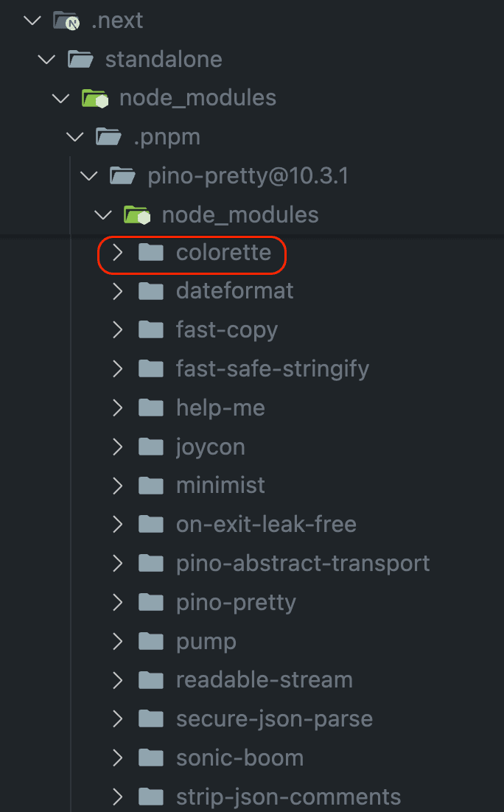Click the standalone folder icon
Viewport: 504px width, 812px height.
pos(80,59)
